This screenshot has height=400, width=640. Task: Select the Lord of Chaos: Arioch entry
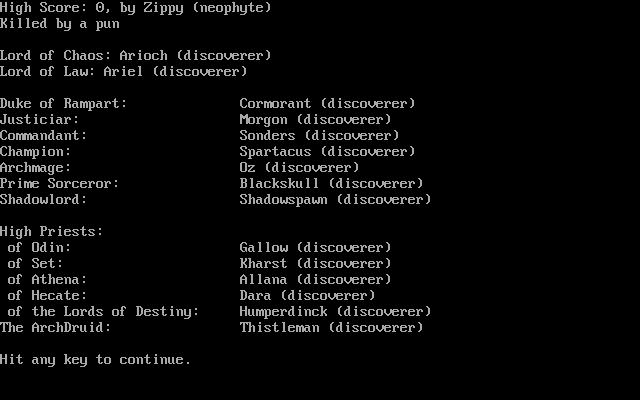pyautogui.click(x=135, y=55)
